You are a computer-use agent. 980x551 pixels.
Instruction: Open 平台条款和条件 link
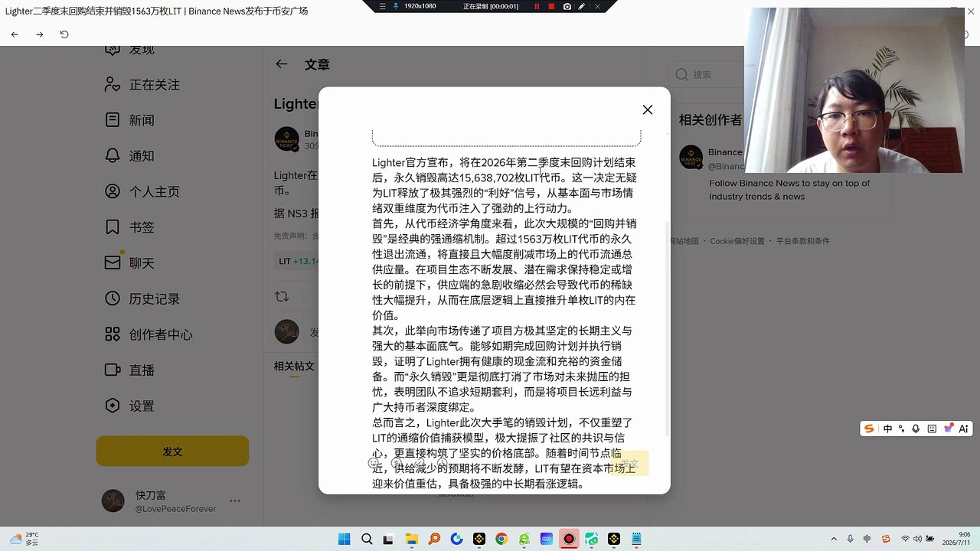pos(802,241)
